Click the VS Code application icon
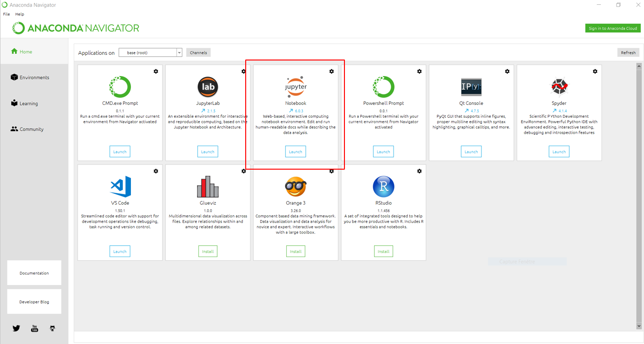The width and height of the screenshot is (644, 344). 120,187
